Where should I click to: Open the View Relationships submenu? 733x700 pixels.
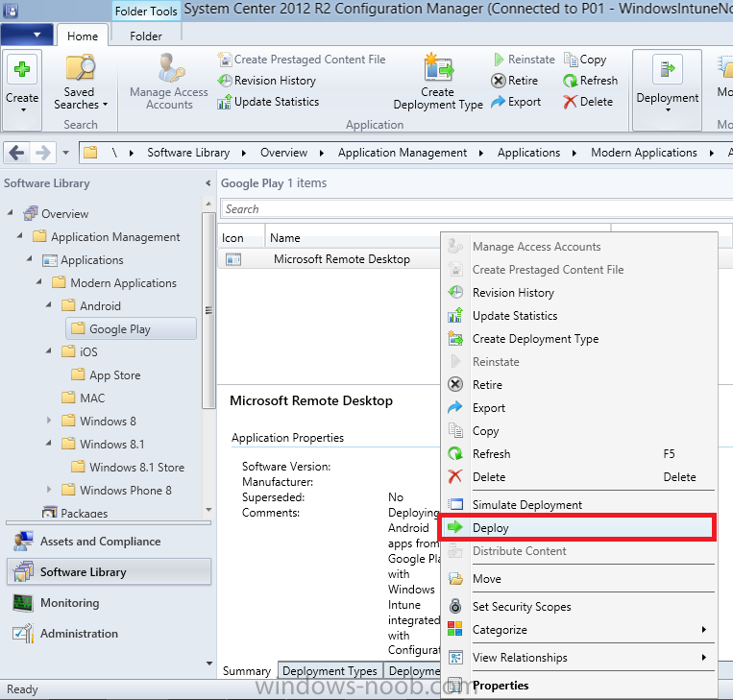pyautogui.click(x=577, y=658)
